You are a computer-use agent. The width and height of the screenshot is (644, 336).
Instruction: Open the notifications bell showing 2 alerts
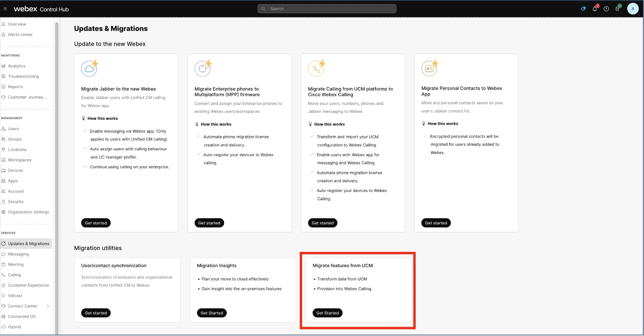pos(595,9)
